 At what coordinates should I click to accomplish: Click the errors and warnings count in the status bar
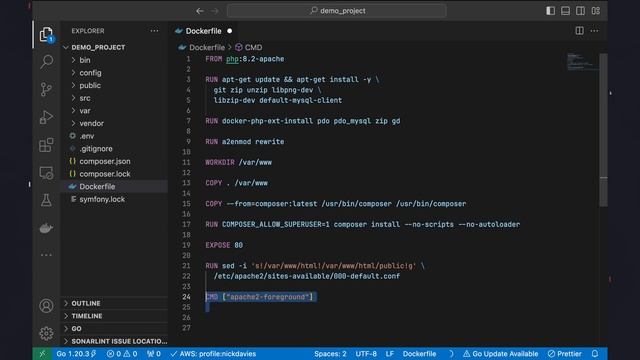pyautogui.click(x=122, y=354)
